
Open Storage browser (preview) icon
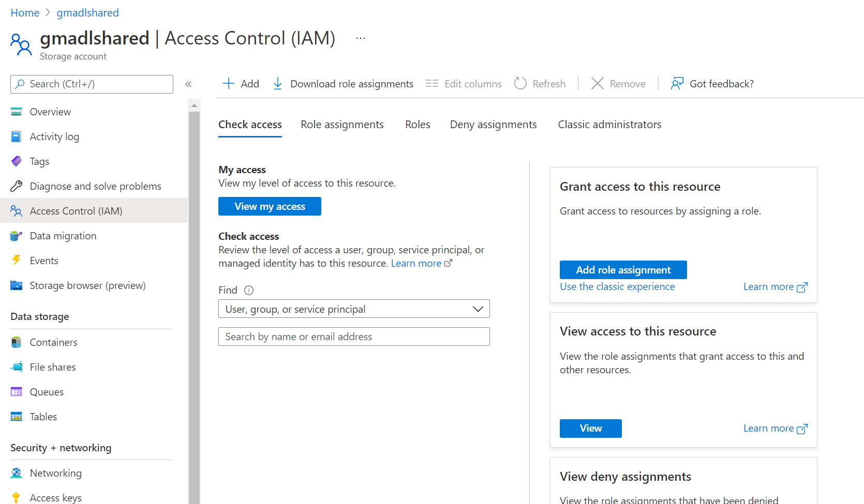17,285
